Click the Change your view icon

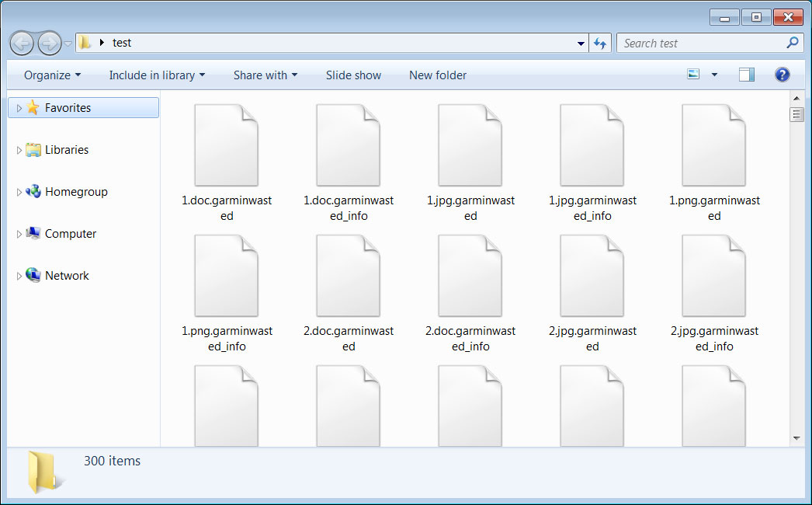pos(692,74)
